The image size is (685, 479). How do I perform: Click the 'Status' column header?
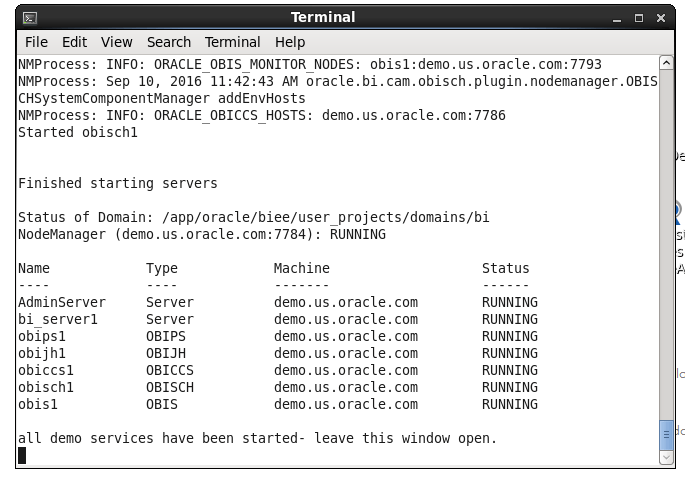click(505, 268)
